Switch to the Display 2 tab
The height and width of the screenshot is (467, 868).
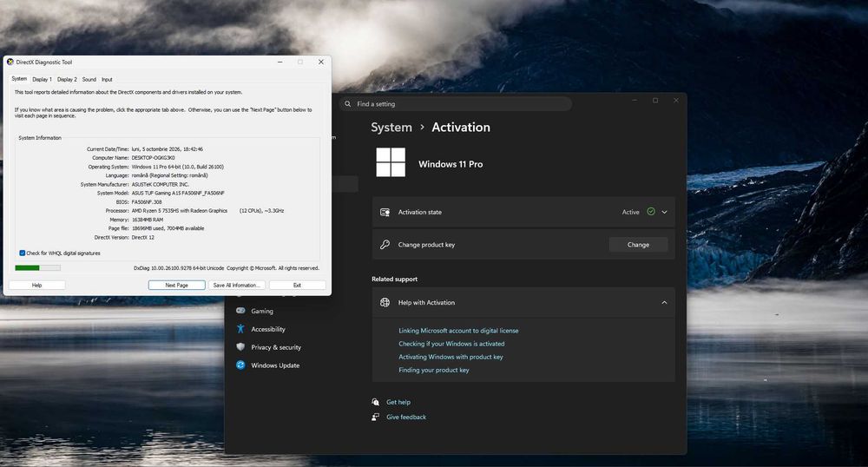pyautogui.click(x=67, y=80)
